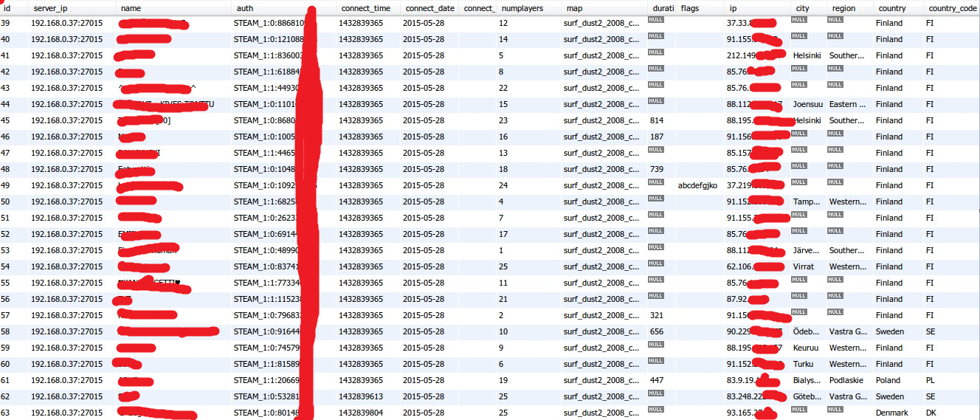The height and width of the screenshot is (420, 980).
Task: Select the id cell 49
Action: point(5,185)
